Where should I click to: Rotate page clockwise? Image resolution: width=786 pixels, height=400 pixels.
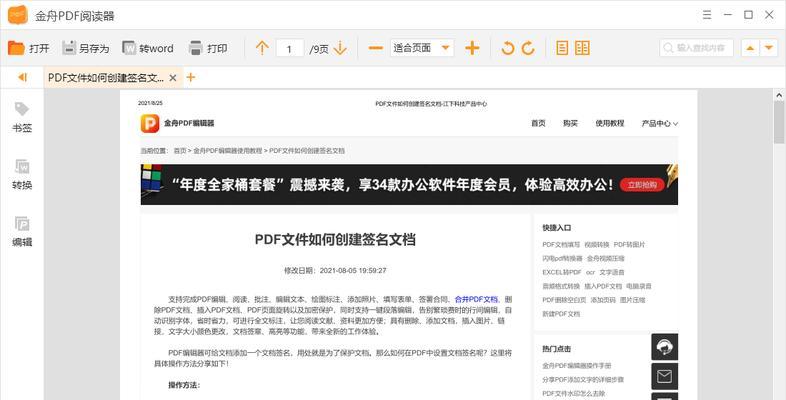pos(528,48)
